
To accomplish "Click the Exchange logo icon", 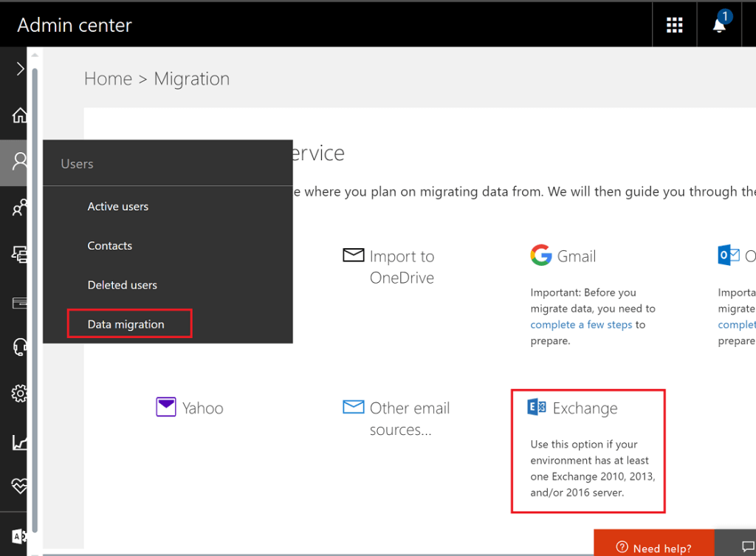I will tap(537, 407).
